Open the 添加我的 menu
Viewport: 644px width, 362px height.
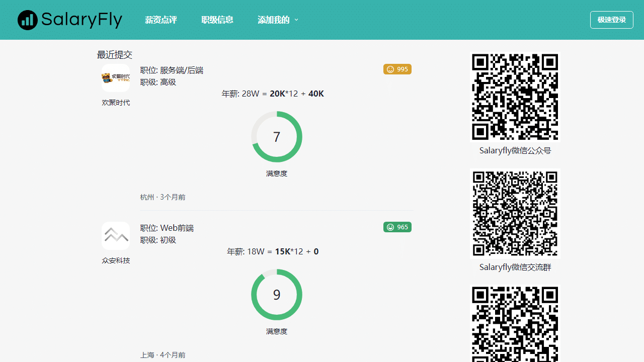coord(274,20)
